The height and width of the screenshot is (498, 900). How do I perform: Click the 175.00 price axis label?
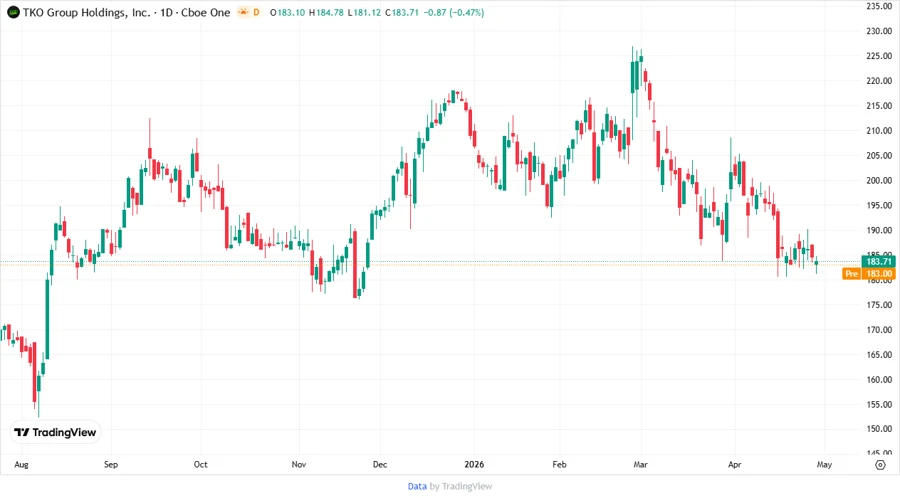879,305
